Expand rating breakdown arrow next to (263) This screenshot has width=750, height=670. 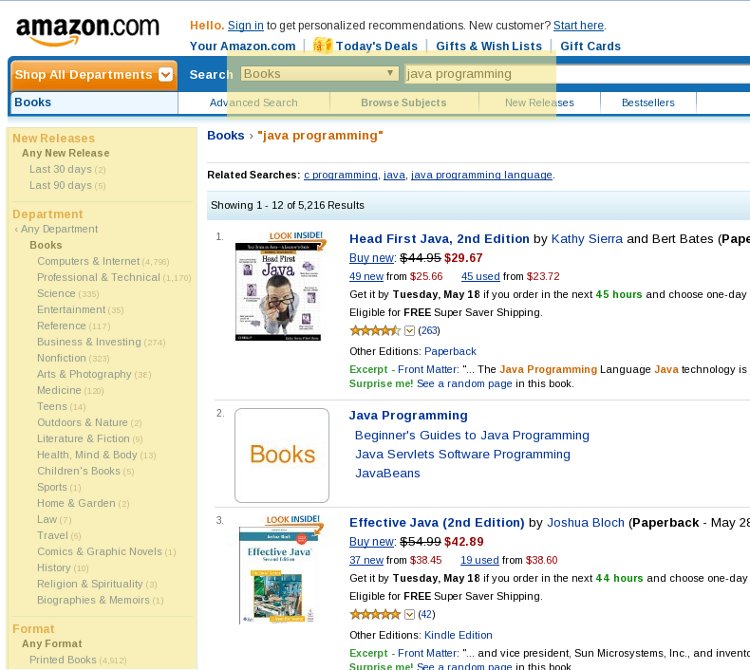tap(409, 330)
